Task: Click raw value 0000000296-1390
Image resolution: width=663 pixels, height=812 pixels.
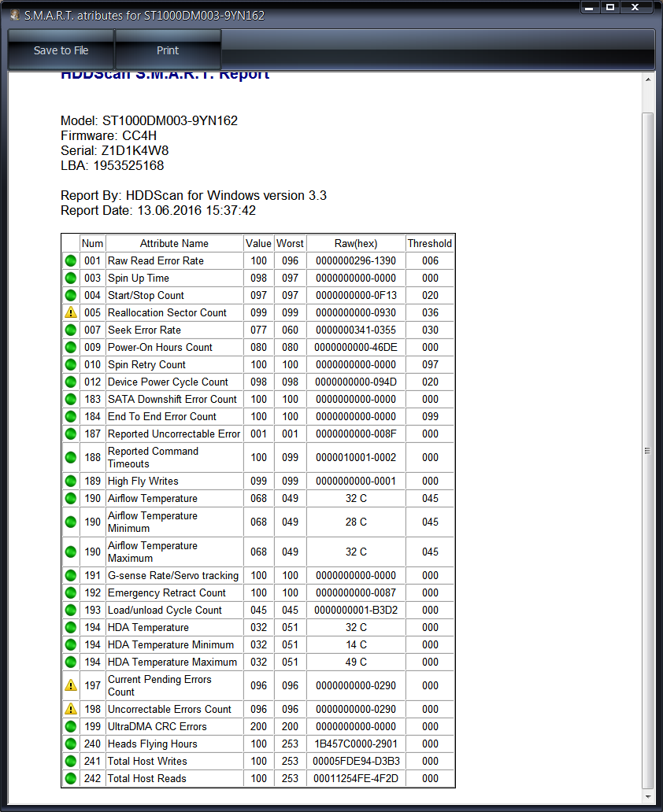Action: 356,261
